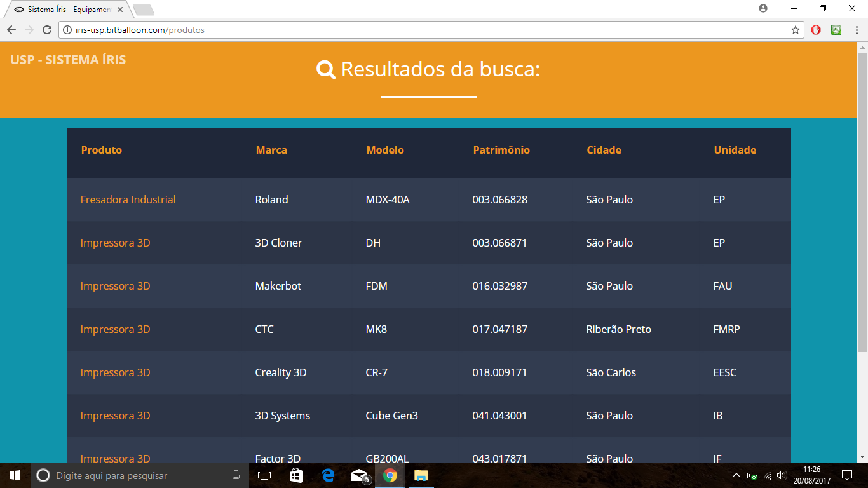
Task: Click the FAU unit cell
Action: click(722, 286)
